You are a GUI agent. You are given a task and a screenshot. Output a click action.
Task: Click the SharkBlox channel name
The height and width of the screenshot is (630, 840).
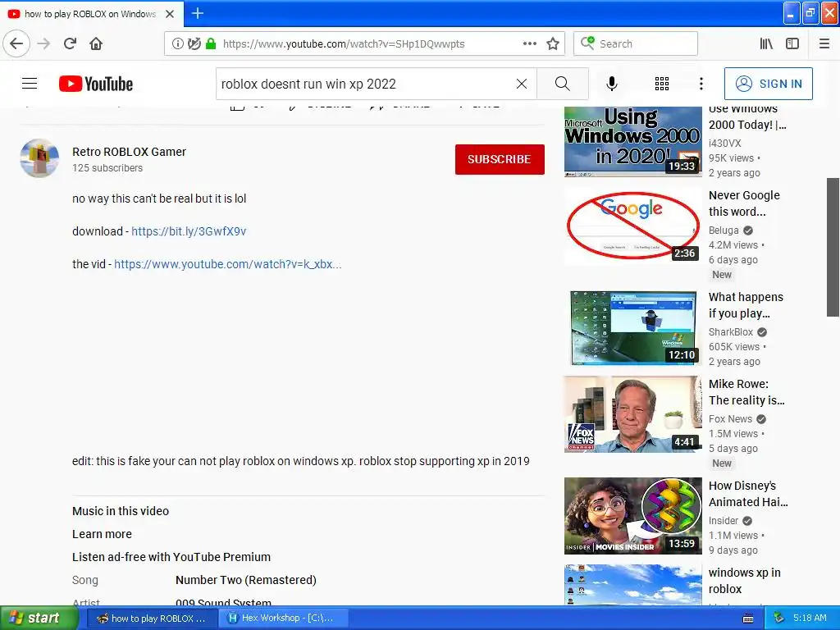click(731, 332)
